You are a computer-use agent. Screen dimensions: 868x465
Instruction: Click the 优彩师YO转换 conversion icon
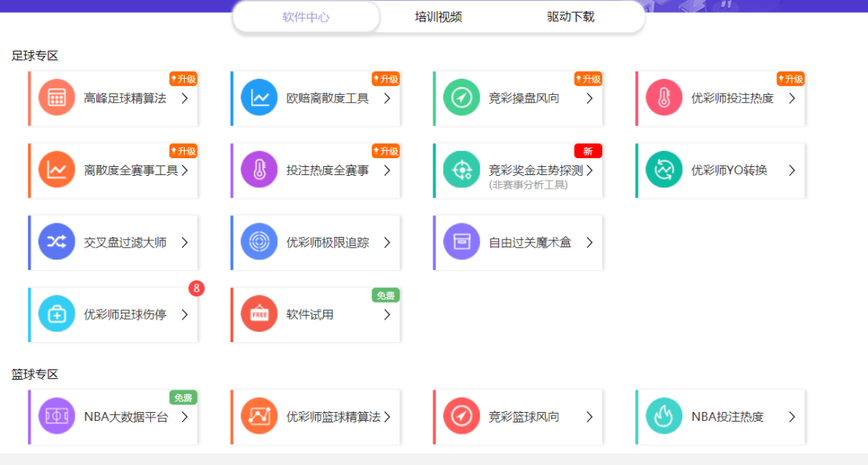pyautogui.click(x=665, y=169)
